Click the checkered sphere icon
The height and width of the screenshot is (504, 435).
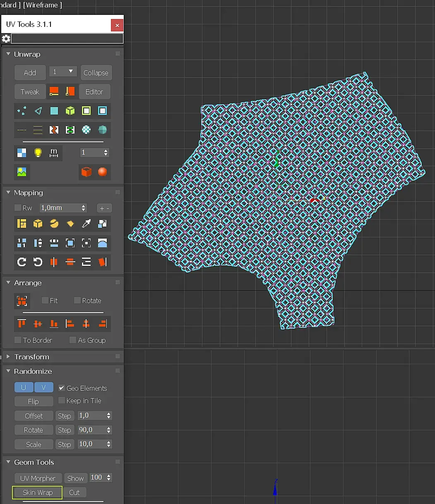click(x=87, y=130)
